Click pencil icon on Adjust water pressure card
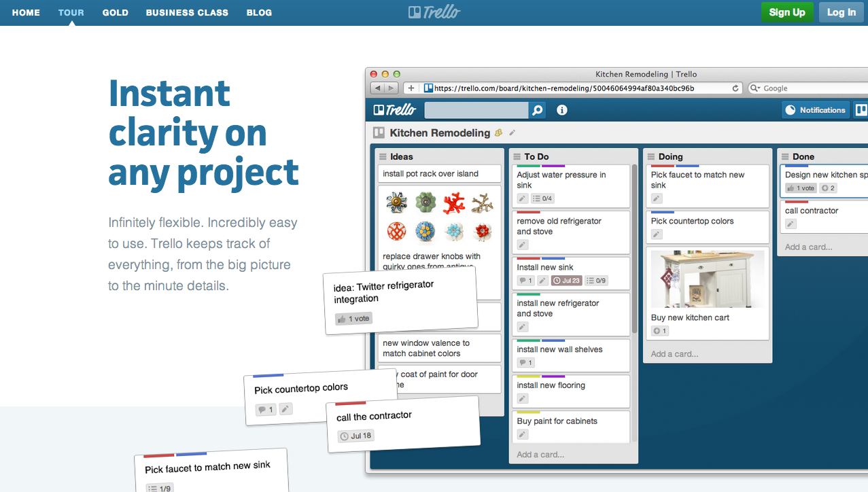 point(523,198)
